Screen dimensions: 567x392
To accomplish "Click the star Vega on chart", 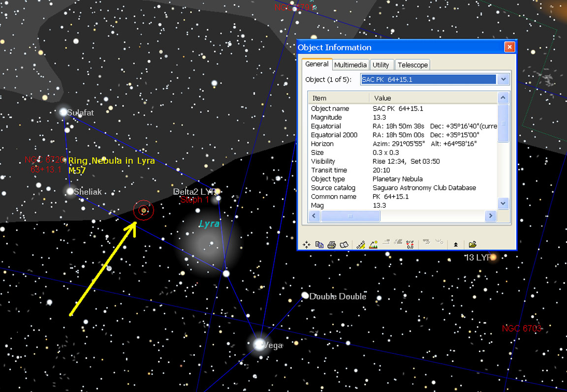I will tap(259, 344).
